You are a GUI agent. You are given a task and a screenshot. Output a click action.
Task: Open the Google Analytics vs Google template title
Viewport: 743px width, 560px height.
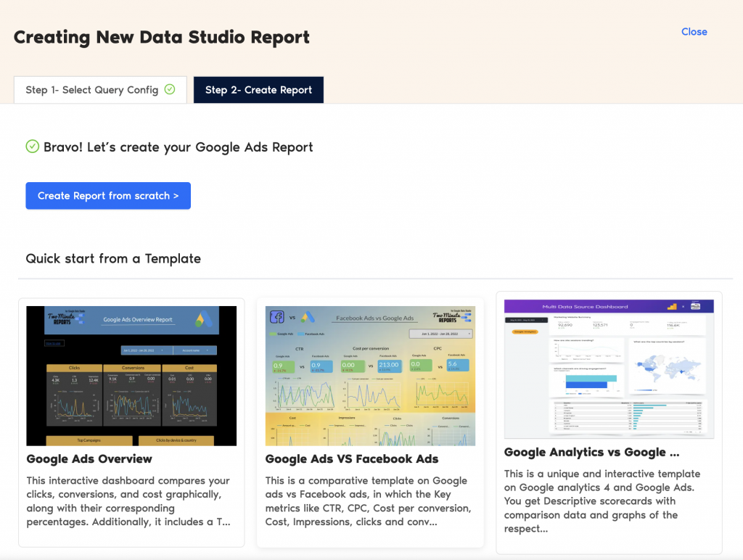[591, 452]
